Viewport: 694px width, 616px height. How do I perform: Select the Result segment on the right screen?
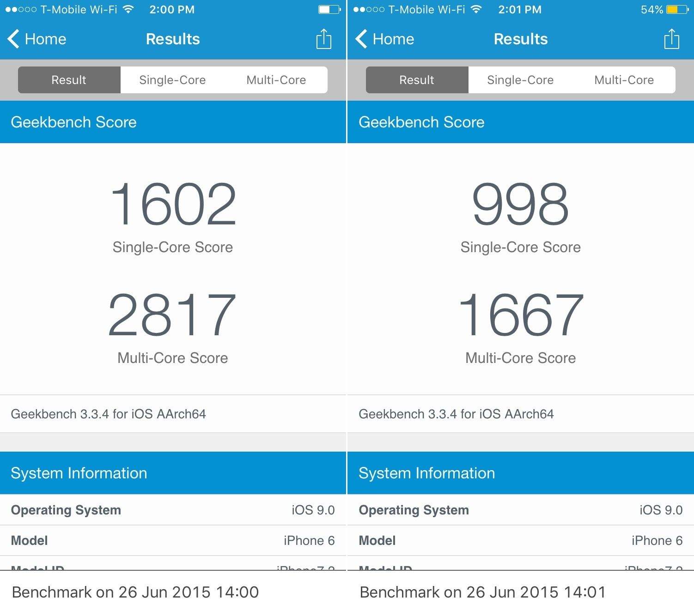pyautogui.click(x=417, y=80)
